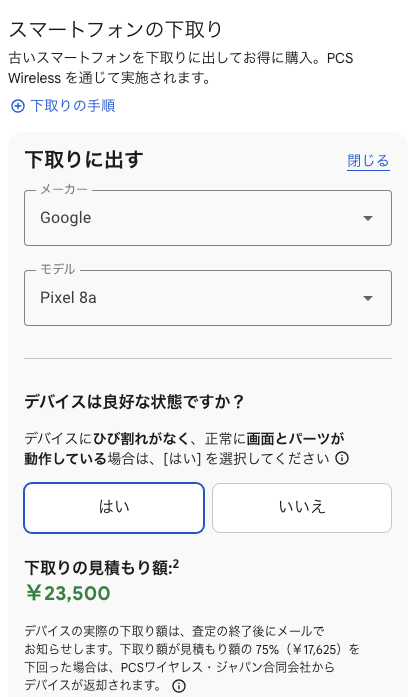This screenshot has width=416, height=697.
Task: Open the info icon after 選択してください
Action: pos(342,458)
